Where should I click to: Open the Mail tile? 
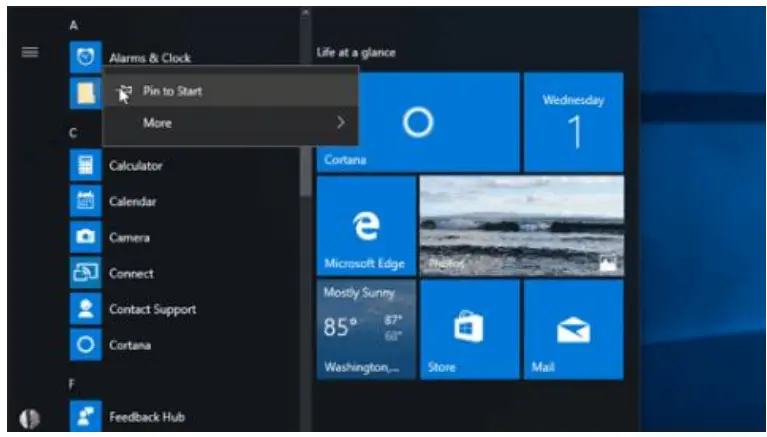(x=574, y=329)
